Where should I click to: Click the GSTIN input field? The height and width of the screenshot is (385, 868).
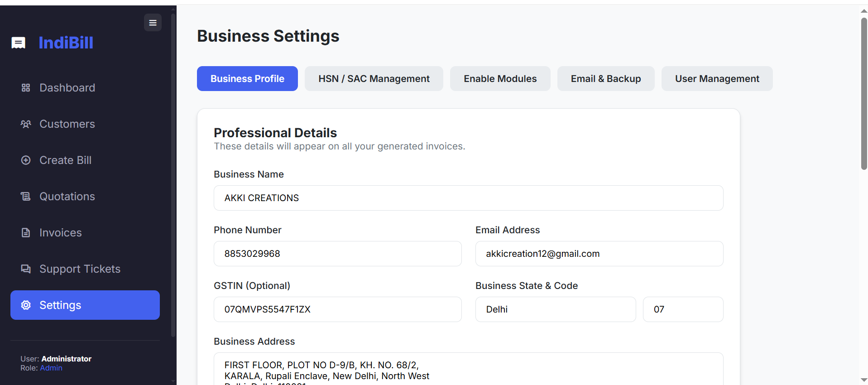click(x=337, y=309)
